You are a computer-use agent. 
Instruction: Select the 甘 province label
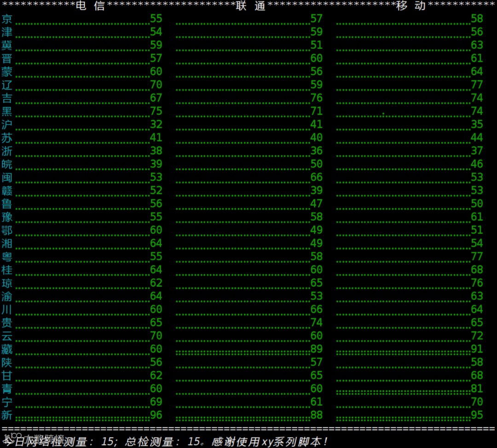[x=7, y=375]
